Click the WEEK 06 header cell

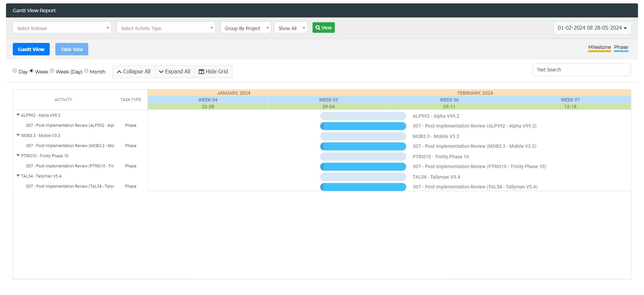(449, 100)
